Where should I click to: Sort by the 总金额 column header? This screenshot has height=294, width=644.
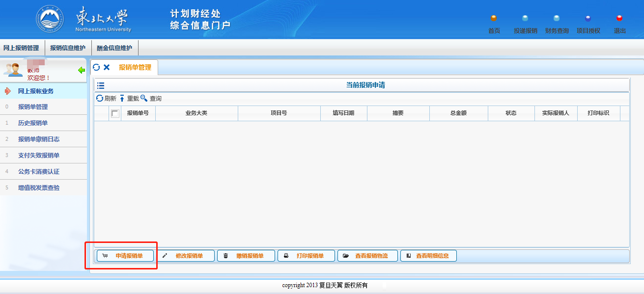(458, 113)
